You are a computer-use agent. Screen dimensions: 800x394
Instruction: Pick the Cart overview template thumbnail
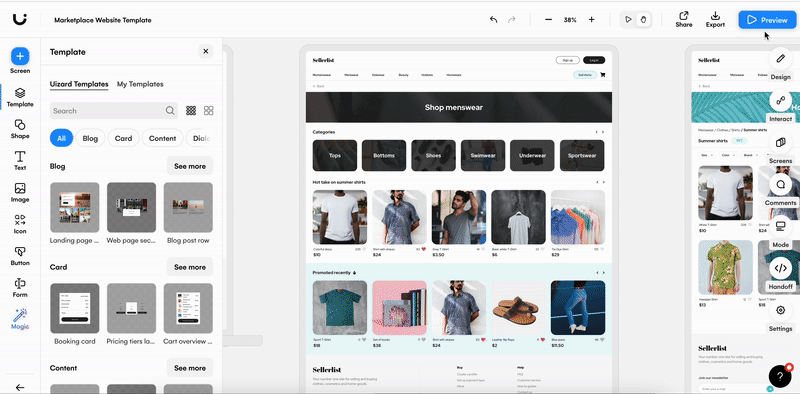click(x=188, y=308)
